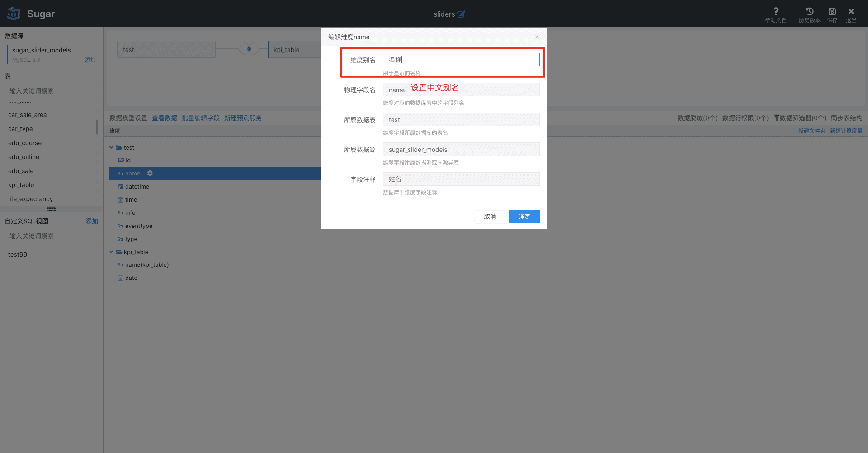Select edu_sale table

pos(21,171)
